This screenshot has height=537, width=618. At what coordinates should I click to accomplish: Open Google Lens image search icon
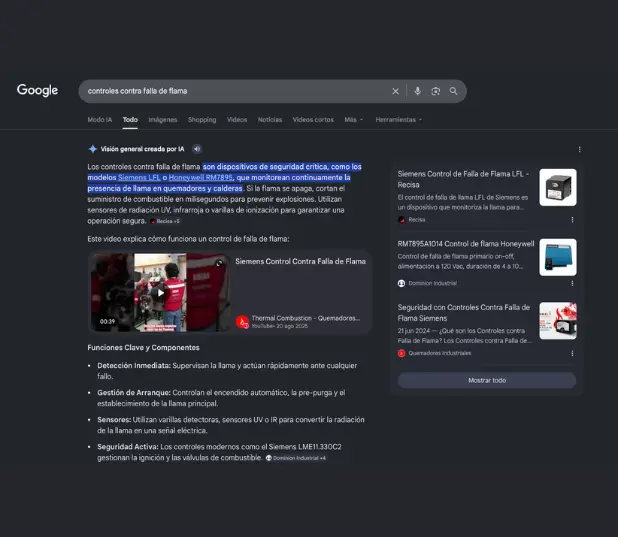[436, 91]
